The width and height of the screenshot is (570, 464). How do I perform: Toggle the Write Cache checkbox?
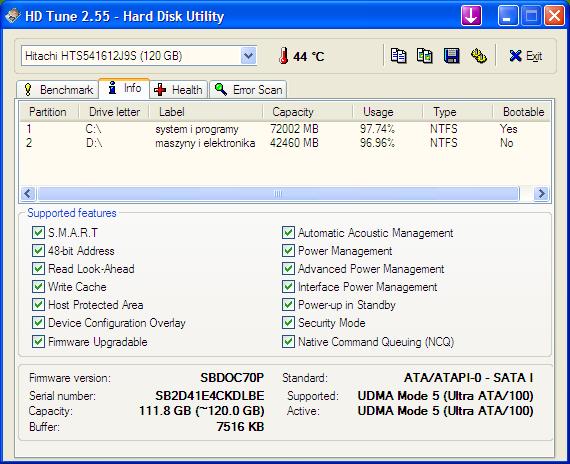pos(38,287)
